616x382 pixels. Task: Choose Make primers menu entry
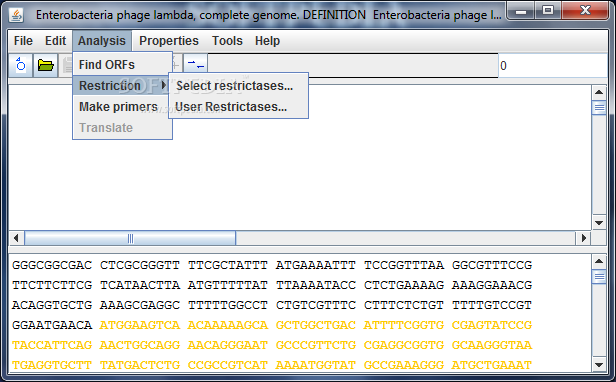(122, 107)
